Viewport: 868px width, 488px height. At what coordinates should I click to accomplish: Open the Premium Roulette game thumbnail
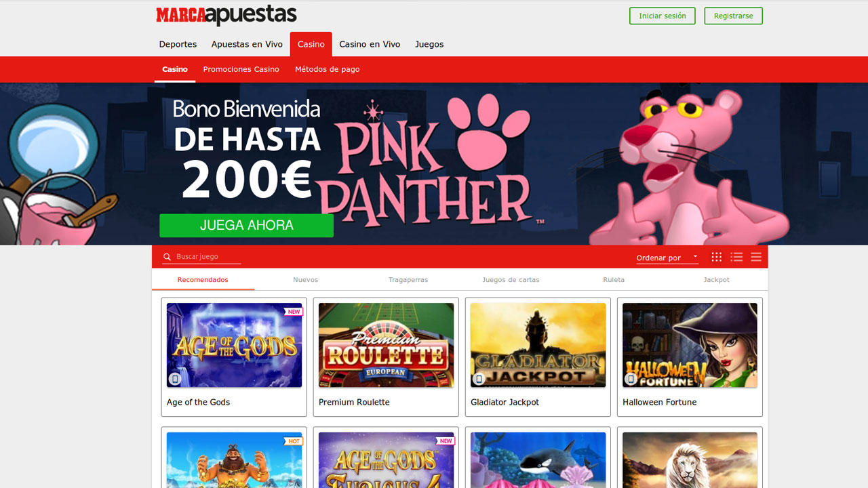click(x=386, y=345)
